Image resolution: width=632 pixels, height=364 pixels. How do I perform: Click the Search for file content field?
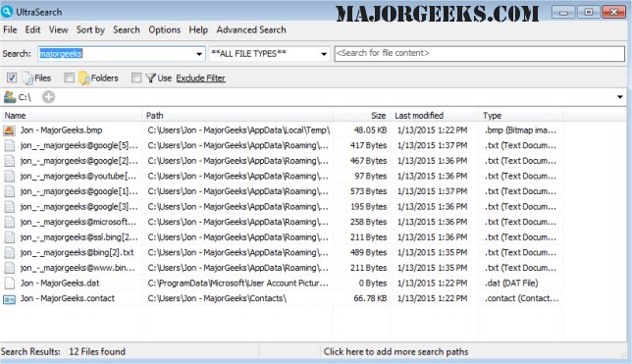[x=479, y=54]
